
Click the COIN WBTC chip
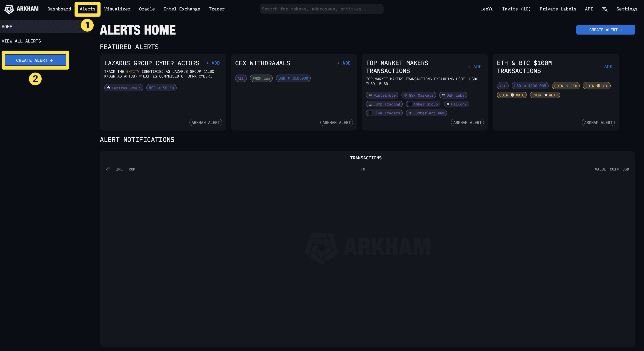tap(512, 95)
